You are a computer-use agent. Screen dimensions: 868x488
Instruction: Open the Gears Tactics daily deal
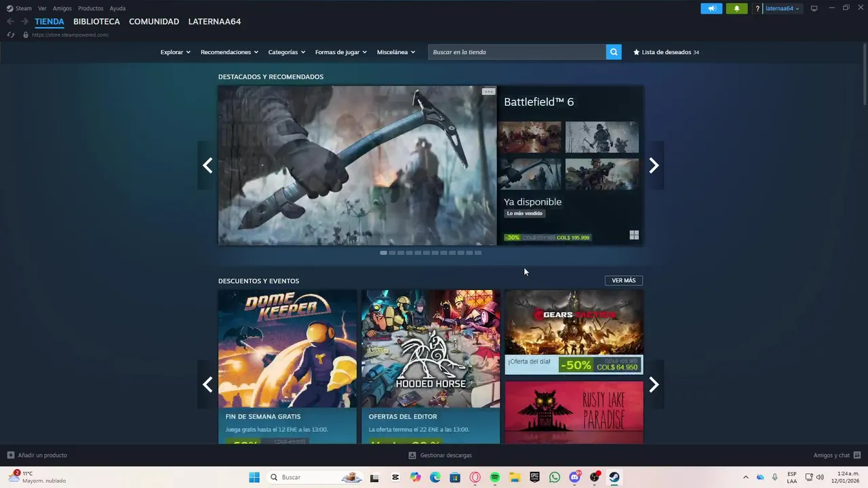click(574, 332)
